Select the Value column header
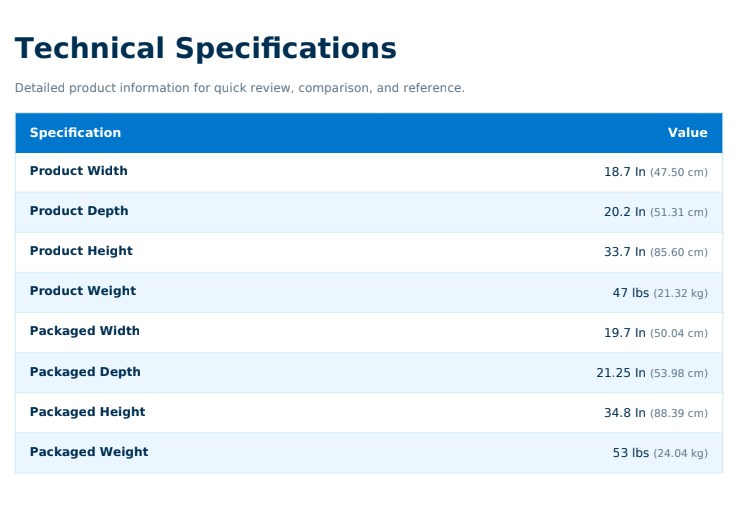 coord(688,133)
